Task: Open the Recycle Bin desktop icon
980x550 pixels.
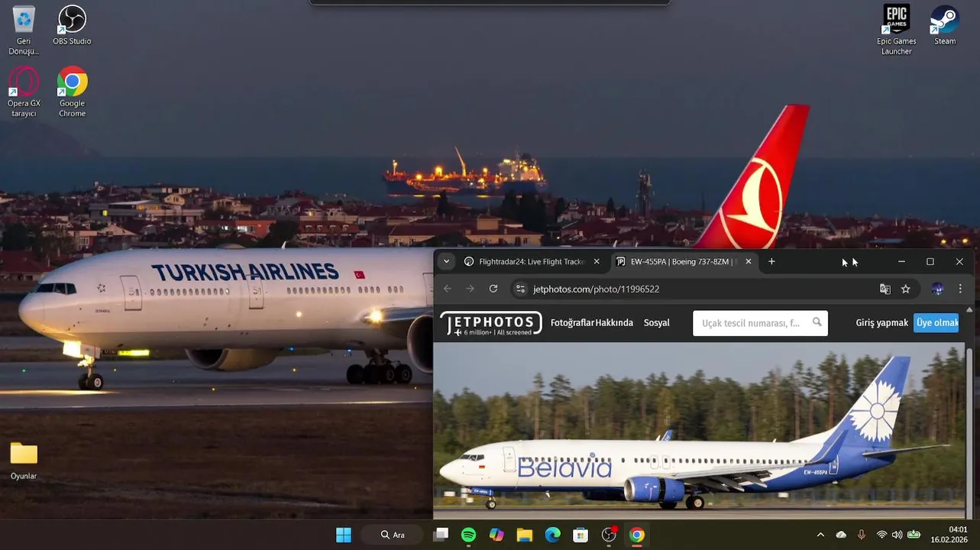Action: click(24, 31)
